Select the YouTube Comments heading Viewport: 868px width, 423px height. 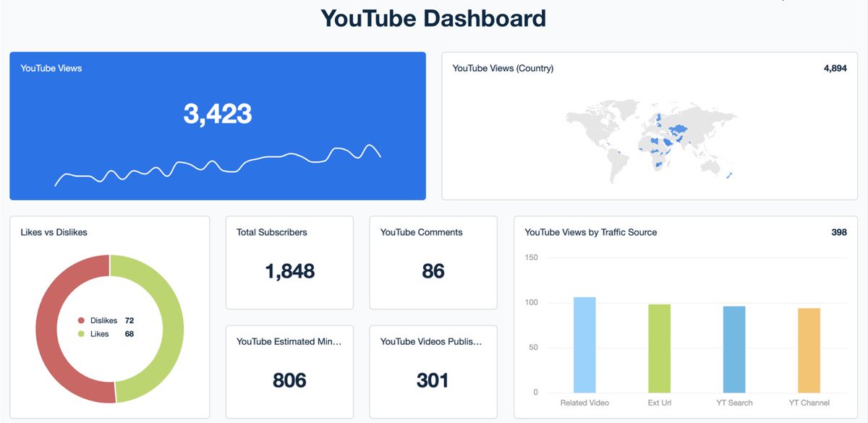(422, 232)
